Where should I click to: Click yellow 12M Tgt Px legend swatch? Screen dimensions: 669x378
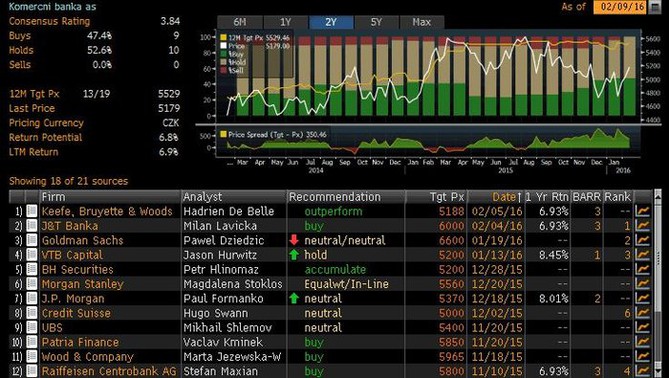click(223, 38)
